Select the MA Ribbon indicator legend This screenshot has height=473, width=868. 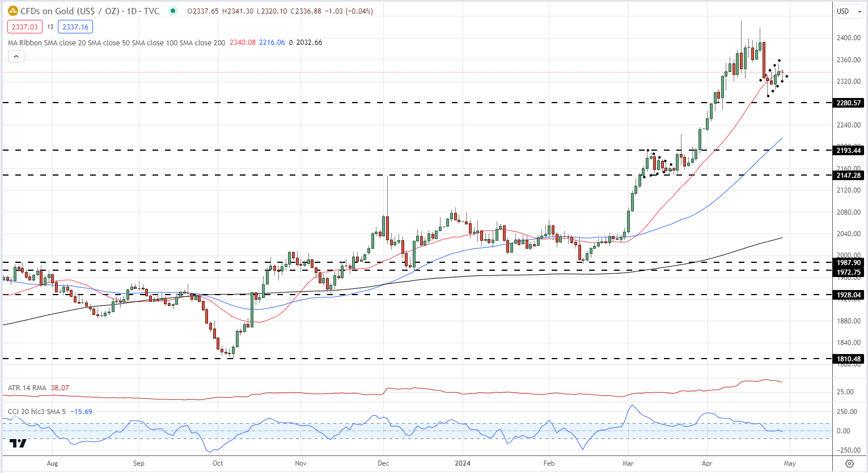[116, 42]
